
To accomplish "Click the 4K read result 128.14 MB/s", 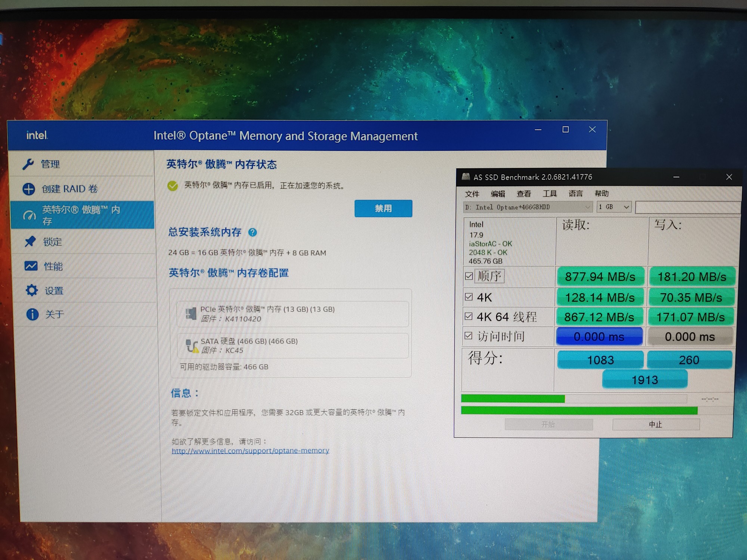I will [600, 298].
